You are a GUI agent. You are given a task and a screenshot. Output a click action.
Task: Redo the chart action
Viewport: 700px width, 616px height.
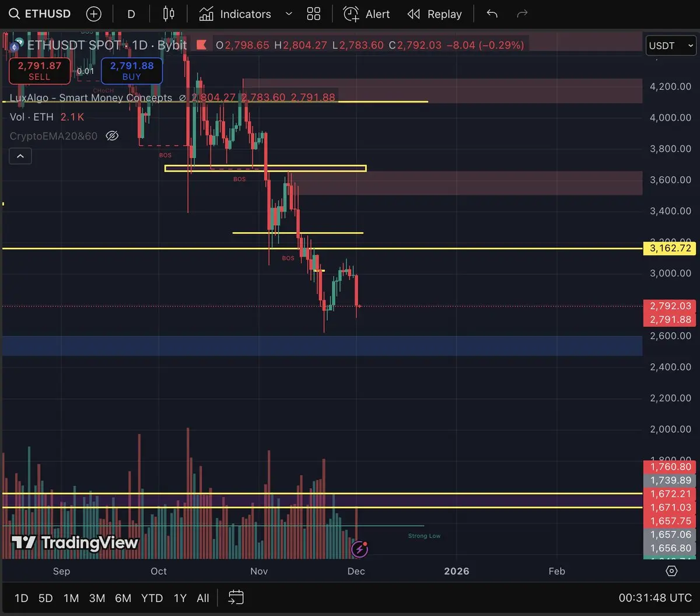(522, 14)
